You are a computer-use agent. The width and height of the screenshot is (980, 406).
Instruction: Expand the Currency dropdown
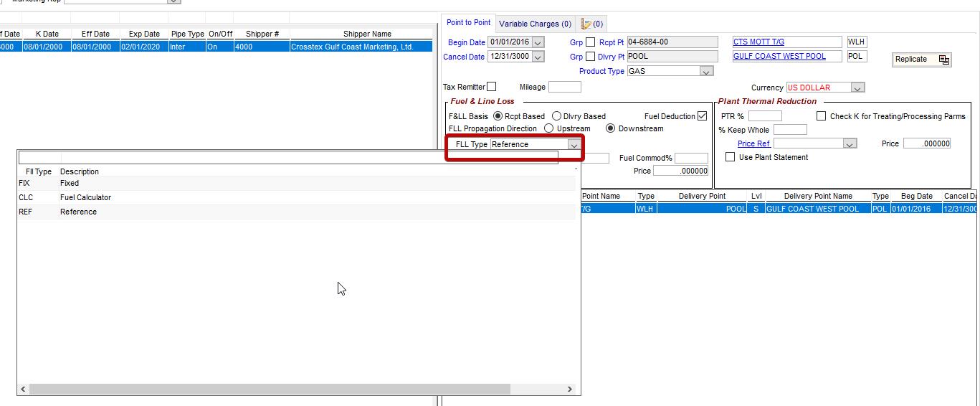click(x=857, y=88)
